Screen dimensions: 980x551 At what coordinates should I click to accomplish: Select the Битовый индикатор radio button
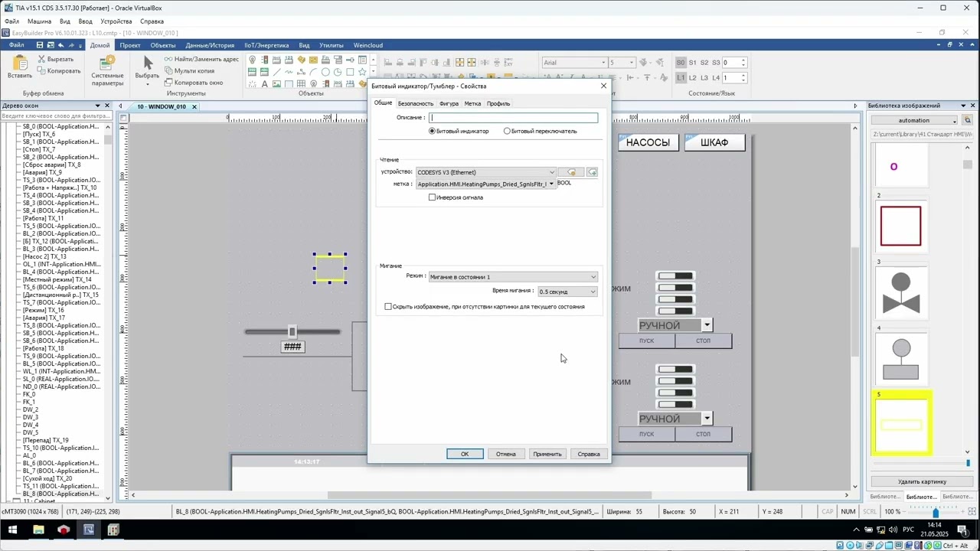(432, 131)
